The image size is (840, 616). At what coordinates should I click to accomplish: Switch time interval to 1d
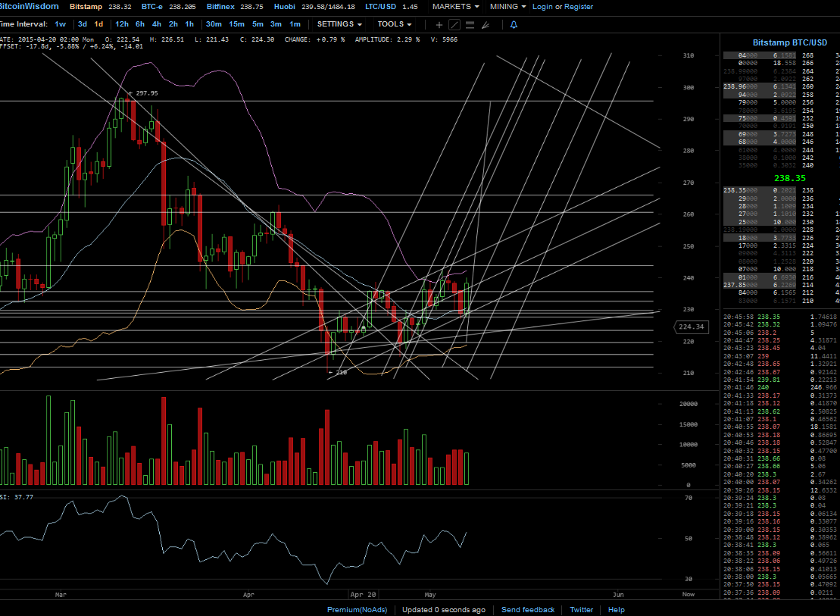[x=98, y=24]
